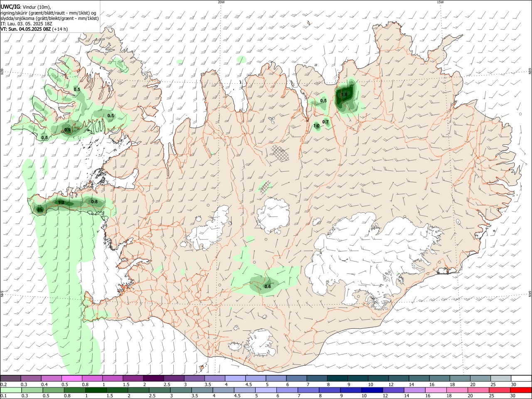Screen dimensions: 532x399
Task: Click the dark teal upper swatch between 8 and 9
Action: coord(337,378)
